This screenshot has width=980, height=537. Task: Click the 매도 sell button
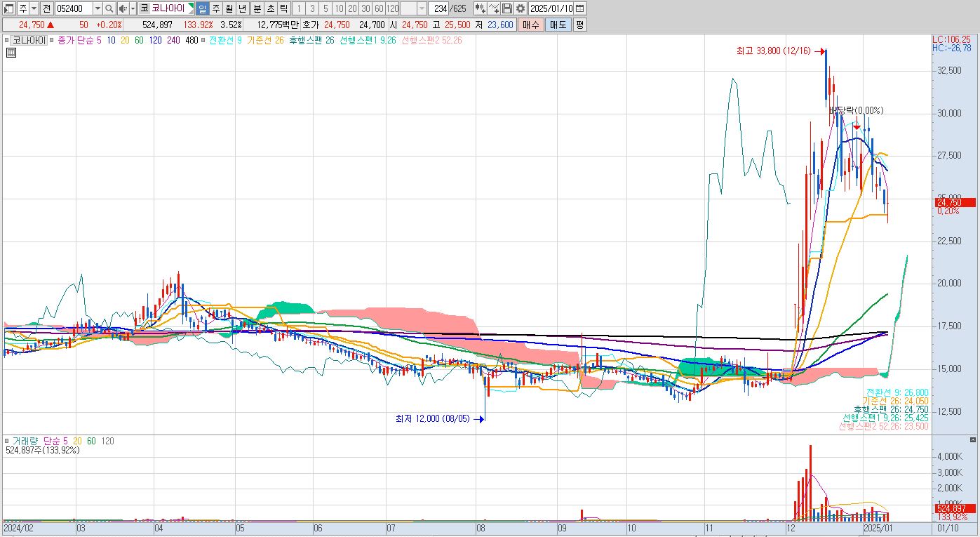[558, 25]
